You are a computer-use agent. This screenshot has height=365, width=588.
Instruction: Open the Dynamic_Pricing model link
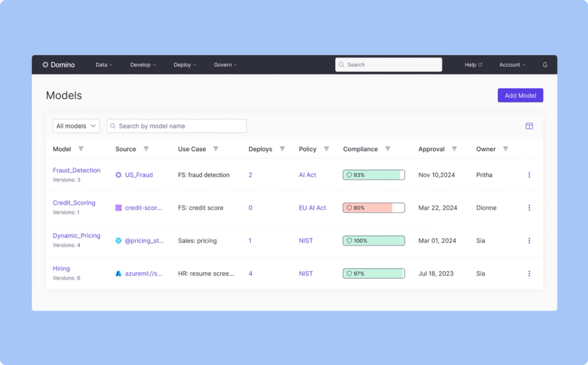(x=76, y=236)
